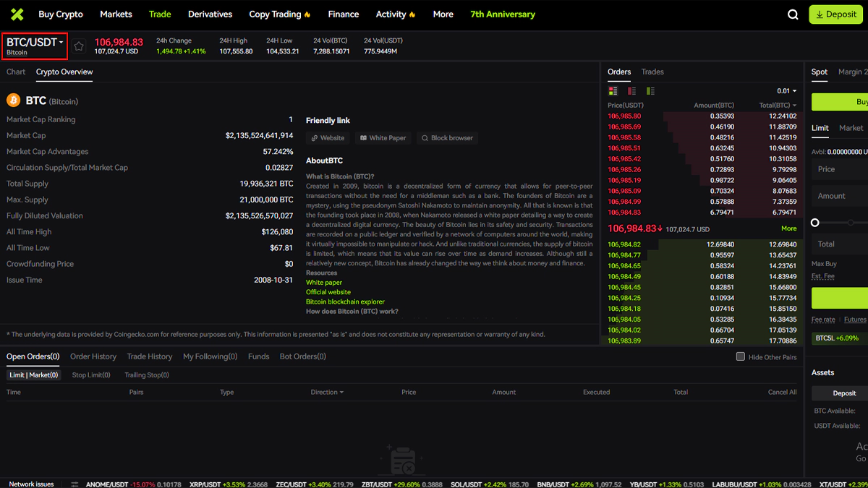The image size is (868, 488).
Task: Click the Price input field
Action: (x=839, y=169)
